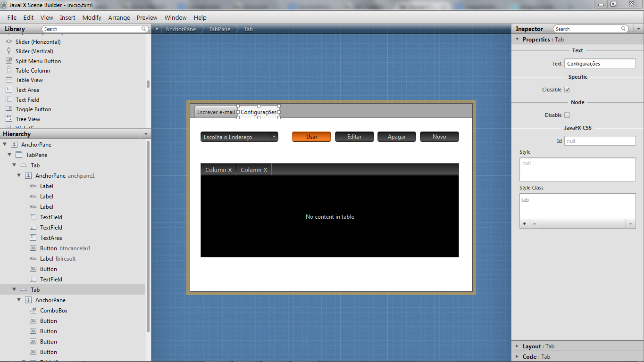Remove a style class with the minus button
644x362 pixels.
(x=535, y=224)
